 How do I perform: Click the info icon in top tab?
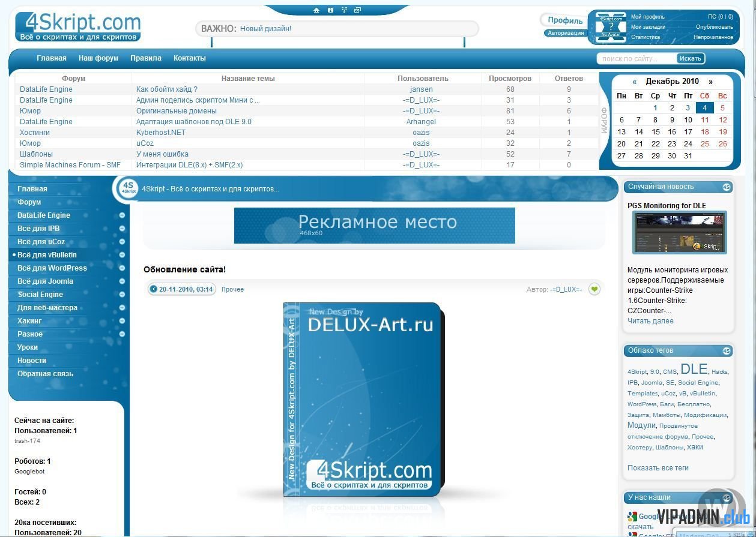click(330, 10)
